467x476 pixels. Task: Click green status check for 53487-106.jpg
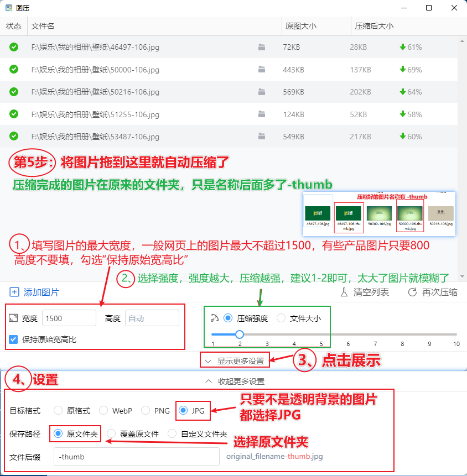pos(14,136)
